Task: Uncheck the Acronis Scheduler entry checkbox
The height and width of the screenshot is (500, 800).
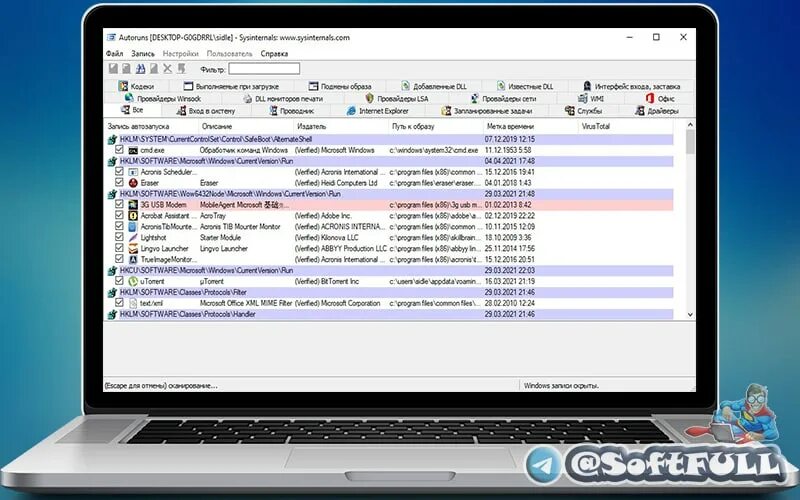Action: click(x=119, y=171)
